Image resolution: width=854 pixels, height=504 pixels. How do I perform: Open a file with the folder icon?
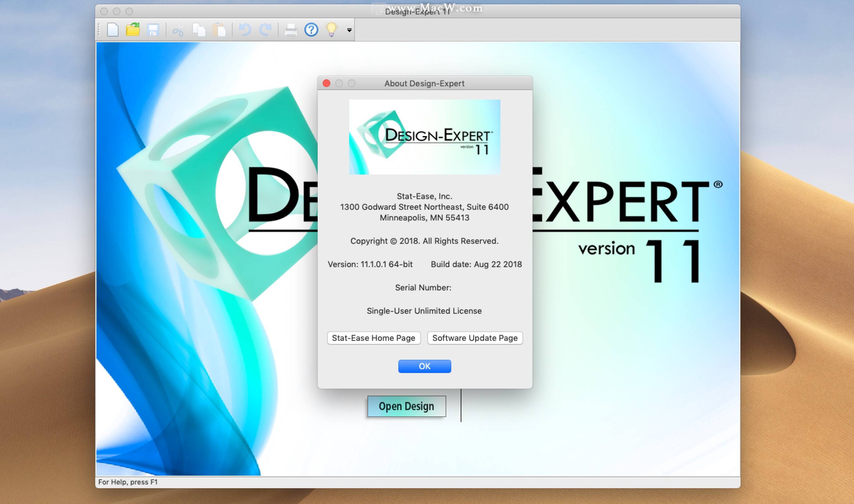click(x=133, y=30)
